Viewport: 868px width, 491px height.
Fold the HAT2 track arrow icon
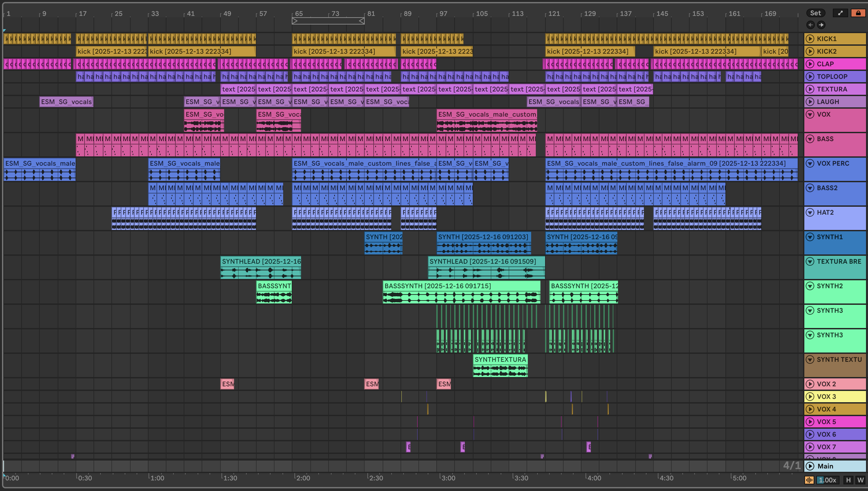tap(810, 212)
